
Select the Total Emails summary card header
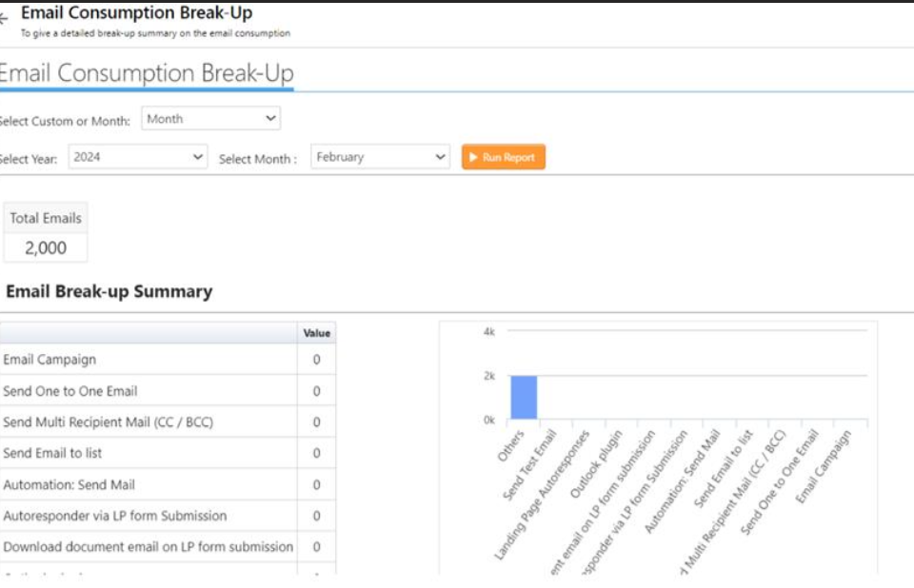tap(46, 218)
